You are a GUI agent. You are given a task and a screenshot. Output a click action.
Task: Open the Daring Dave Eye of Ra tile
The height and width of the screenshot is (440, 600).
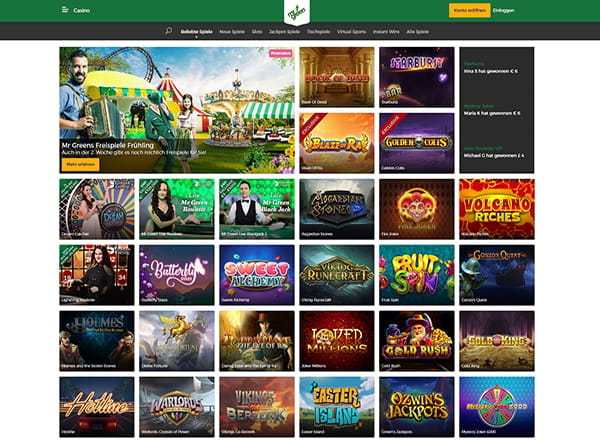[257, 341]
